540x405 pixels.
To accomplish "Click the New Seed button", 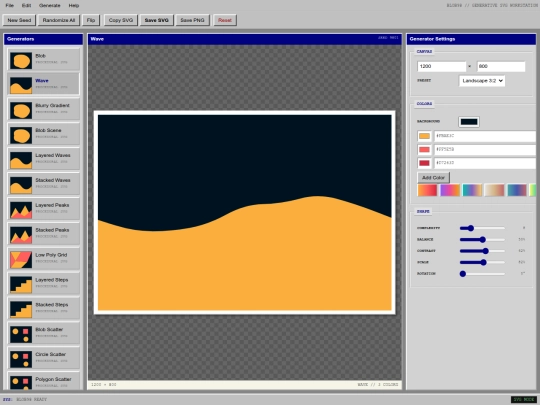I will pos(19,20).
